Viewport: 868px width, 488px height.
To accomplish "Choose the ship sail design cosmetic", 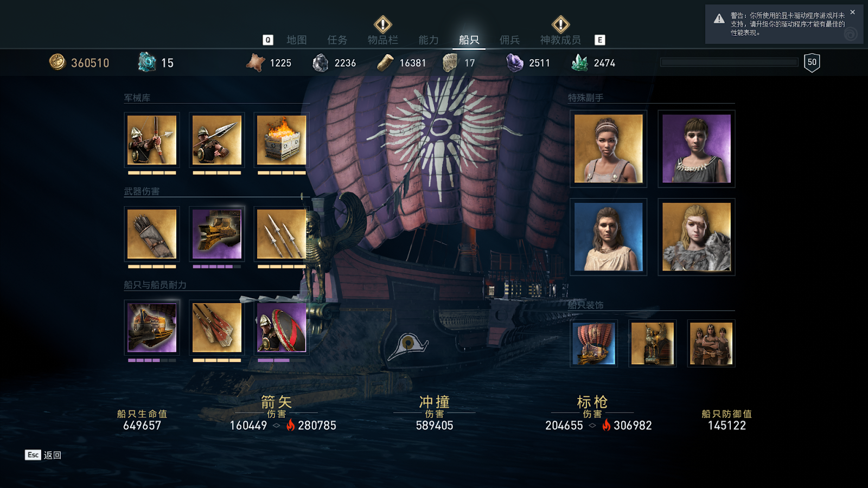I will (x=594, y=343).
